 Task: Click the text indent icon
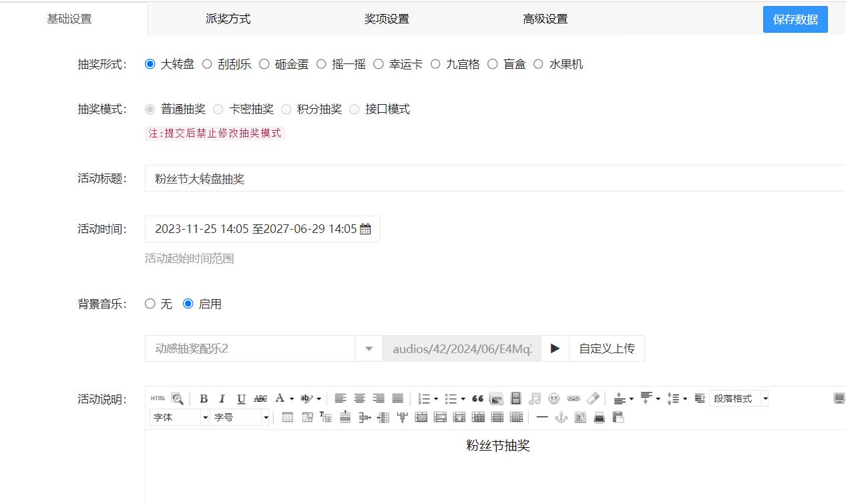[700, 399]
